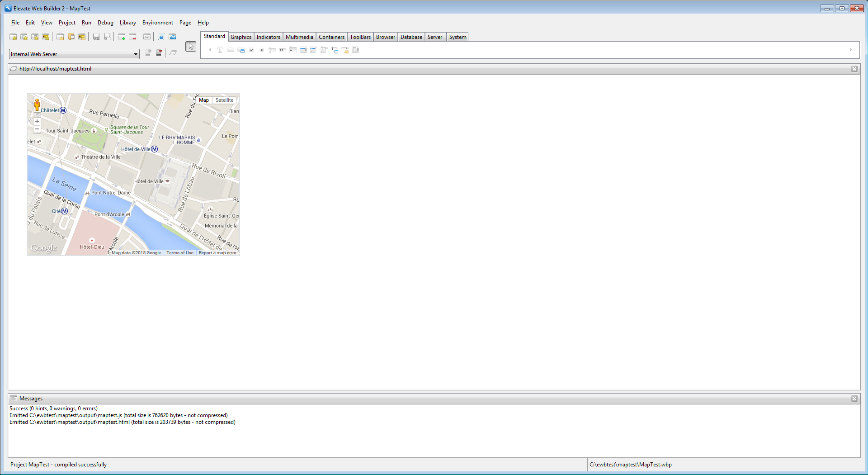Click the Run in IDE globe page icon
The image size is (868, 475).
point(161,37)
